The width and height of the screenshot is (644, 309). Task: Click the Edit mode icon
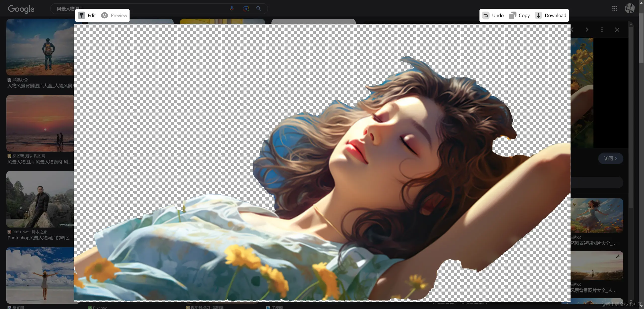pos(82,15)
